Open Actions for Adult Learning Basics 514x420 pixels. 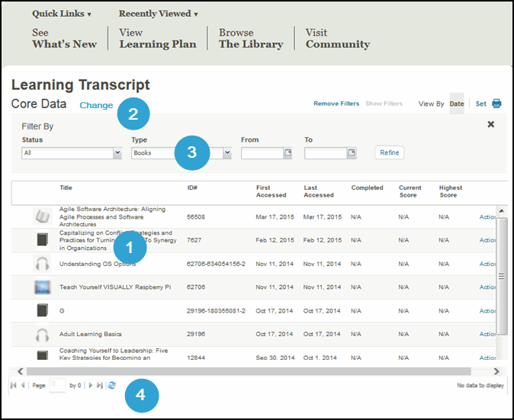click(x=487, y=334)
